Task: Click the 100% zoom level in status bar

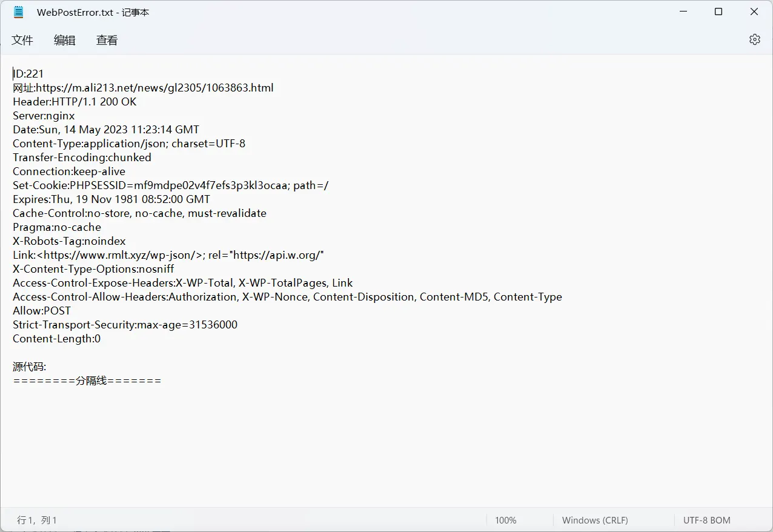Action: (506, 520)
